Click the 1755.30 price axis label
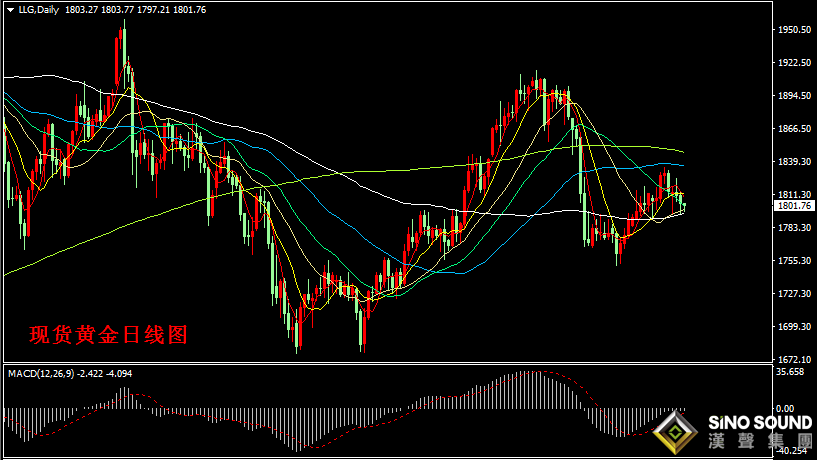The image size is (817, 460). pos(795,260)
